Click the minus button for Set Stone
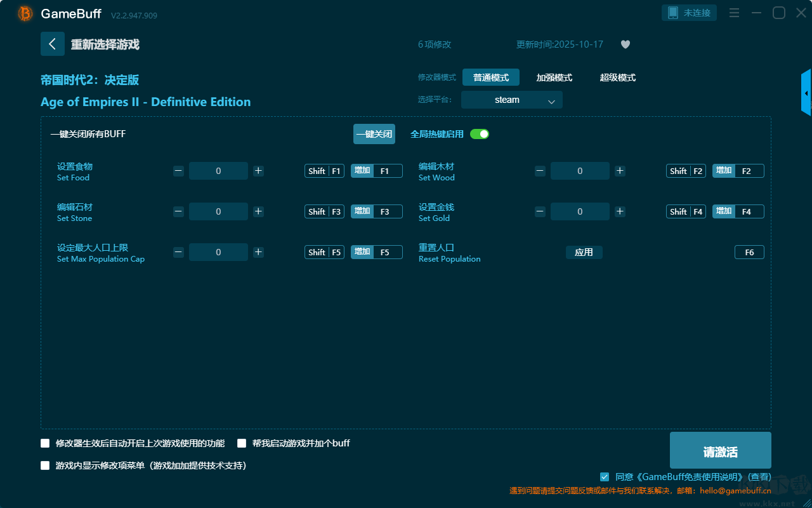812x508 pixels. [179, 211]
